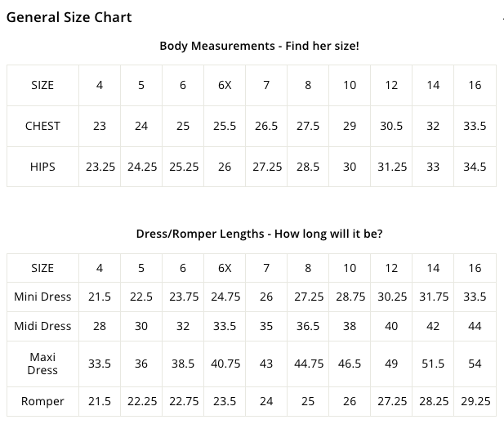Click Romper length cell for size 14

tap(433, 401)
